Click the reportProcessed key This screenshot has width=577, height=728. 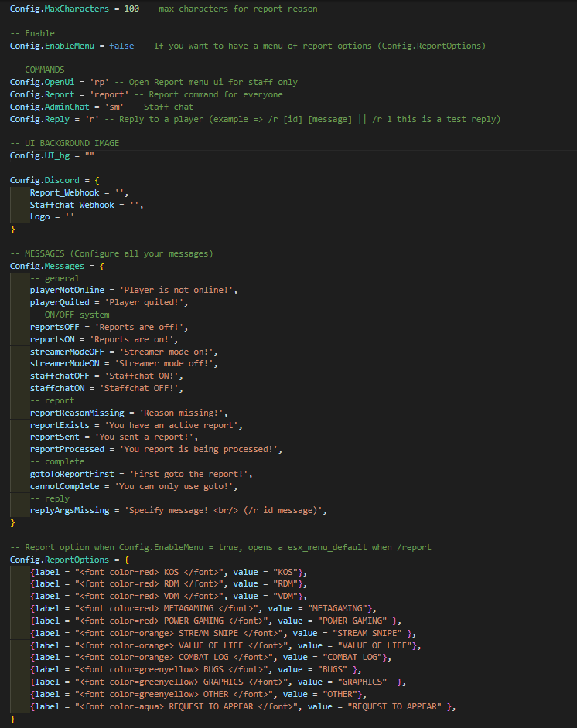pyautogui.click(x=67, y=450)
